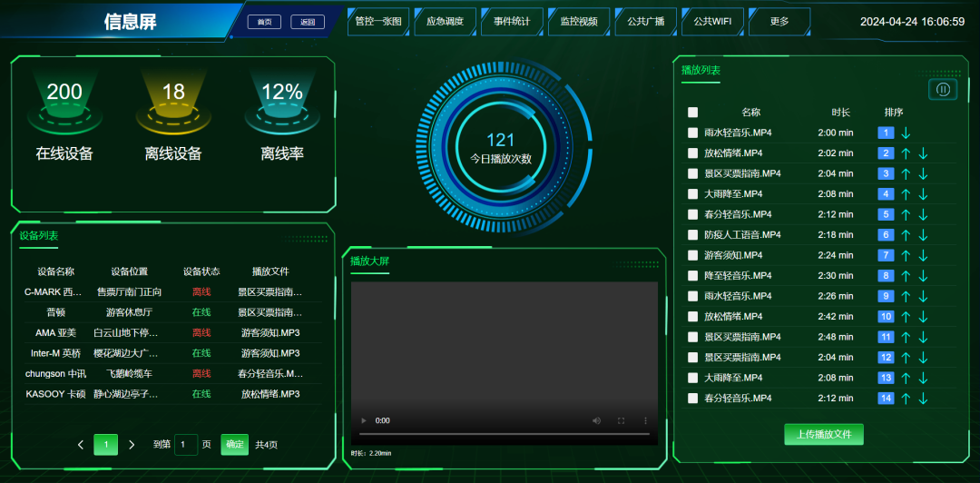
Task: Tick the select-all checkbox in the playlist header
Action: (x=693, y=113)
